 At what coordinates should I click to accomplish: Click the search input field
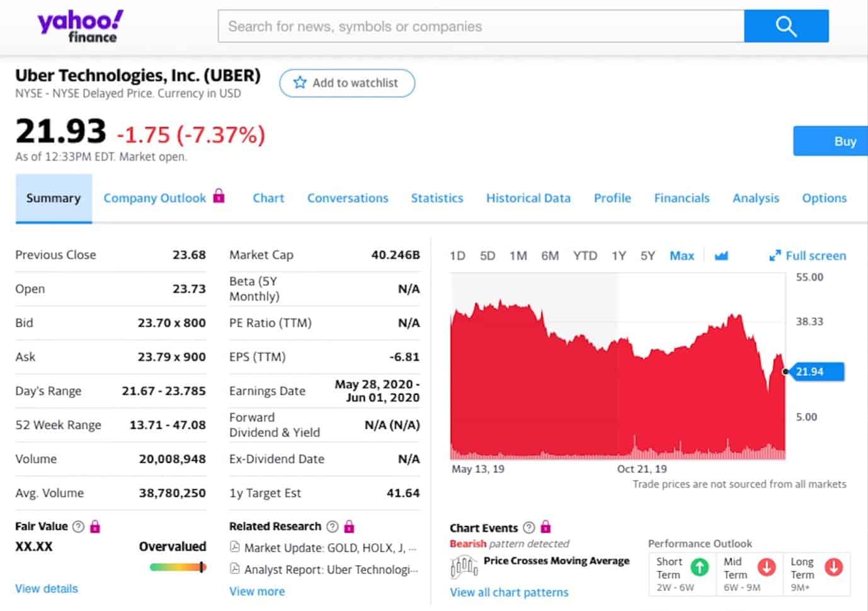[x=481, y=26]
